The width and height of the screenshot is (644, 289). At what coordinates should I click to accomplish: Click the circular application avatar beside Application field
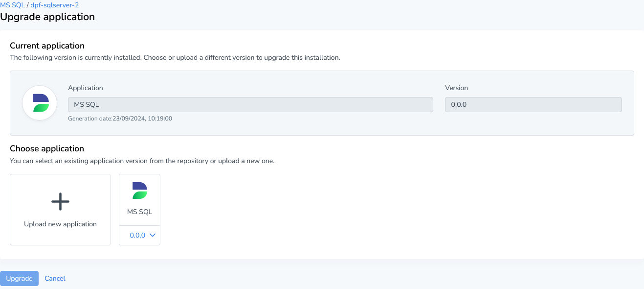(x=40, y=103)
